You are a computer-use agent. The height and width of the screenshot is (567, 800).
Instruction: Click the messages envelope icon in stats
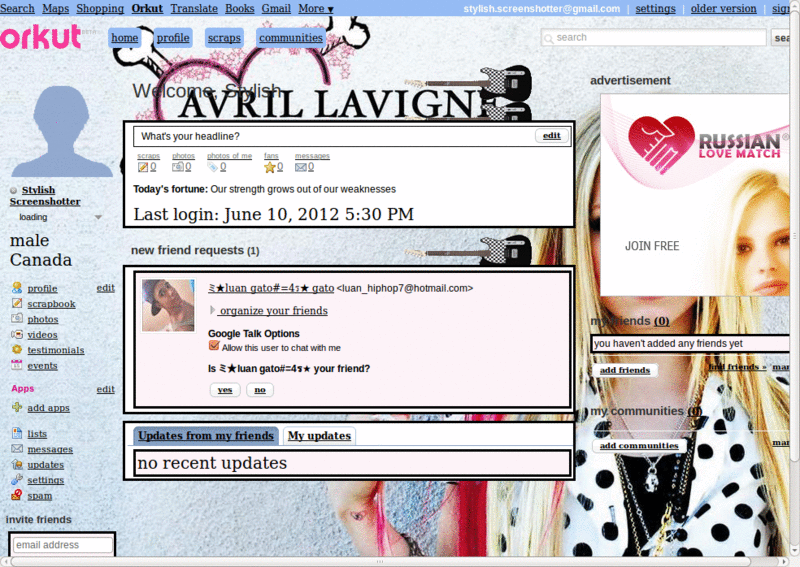tap(301, 167)
